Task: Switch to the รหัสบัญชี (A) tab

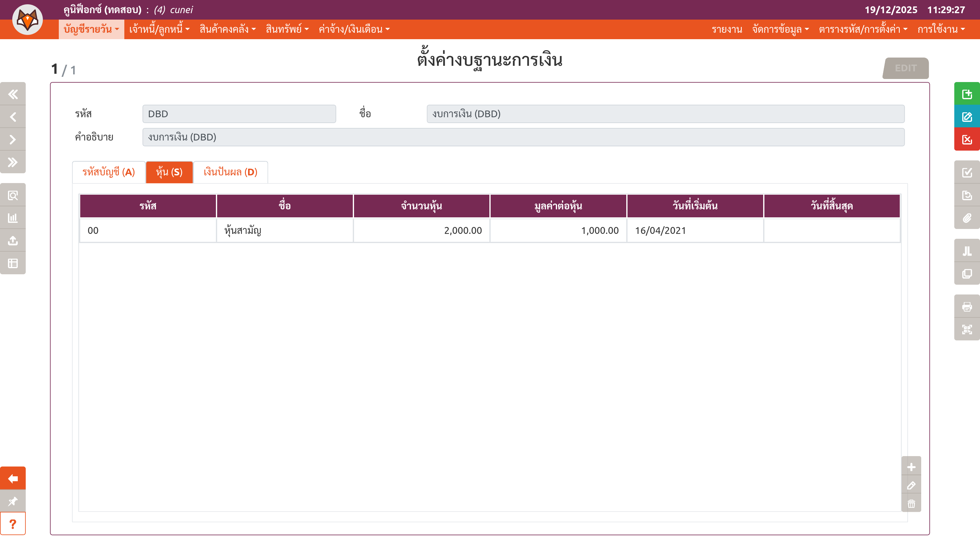Action: 108,172
